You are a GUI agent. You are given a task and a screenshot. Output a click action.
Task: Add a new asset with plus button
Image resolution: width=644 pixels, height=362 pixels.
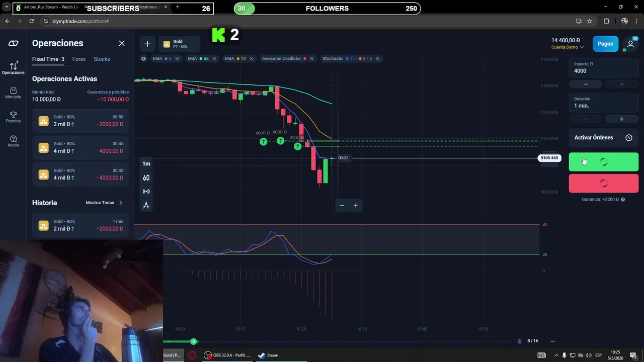pyautogui.click(x=147, y=44)
